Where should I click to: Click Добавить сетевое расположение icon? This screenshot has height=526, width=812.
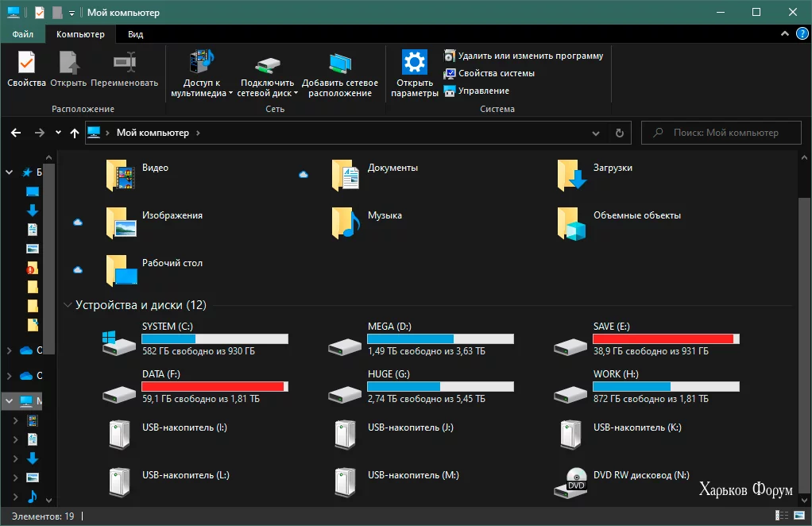(x=340, y=64)
